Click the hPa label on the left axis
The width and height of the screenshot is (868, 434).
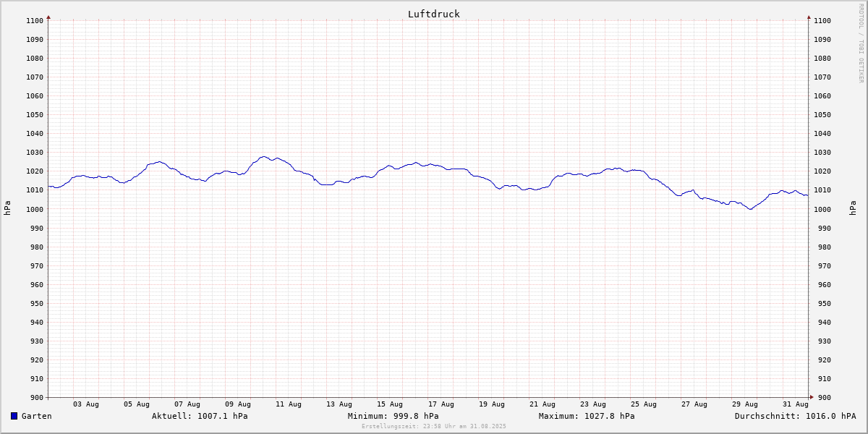[7, 208]
